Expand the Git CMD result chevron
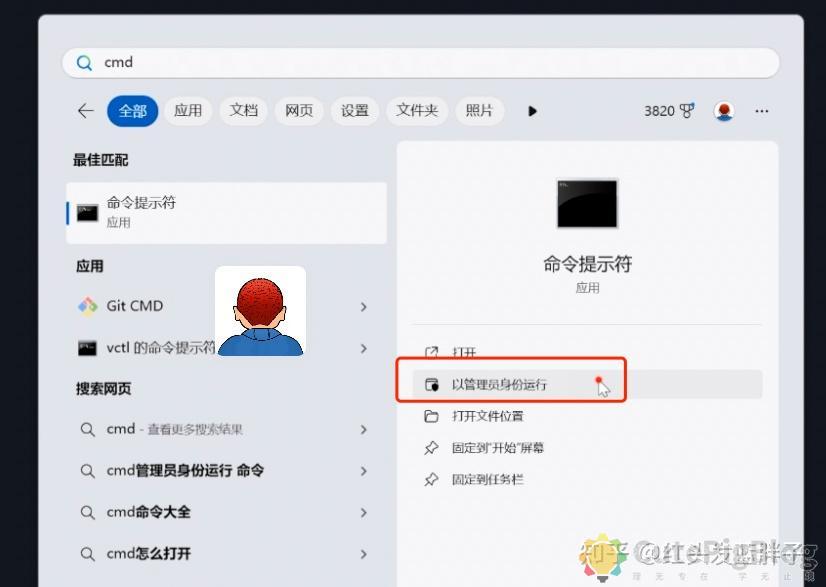 pyautogui.click(x=363, y=306)
